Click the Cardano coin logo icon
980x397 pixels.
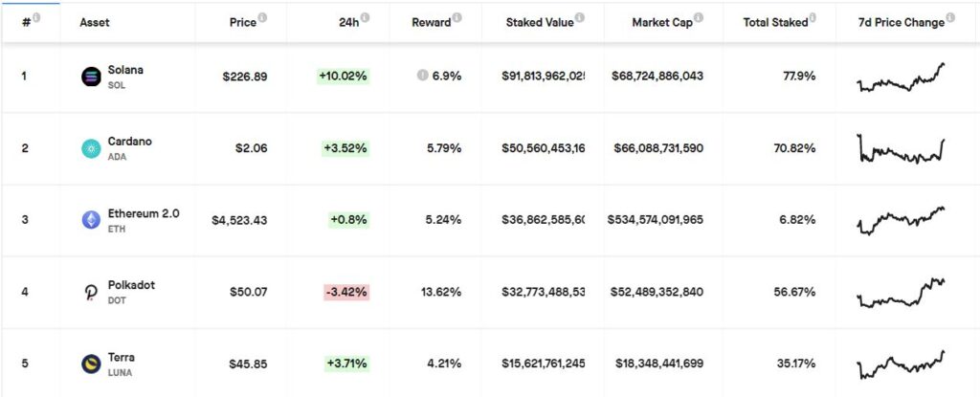click(x=92, y=148)
